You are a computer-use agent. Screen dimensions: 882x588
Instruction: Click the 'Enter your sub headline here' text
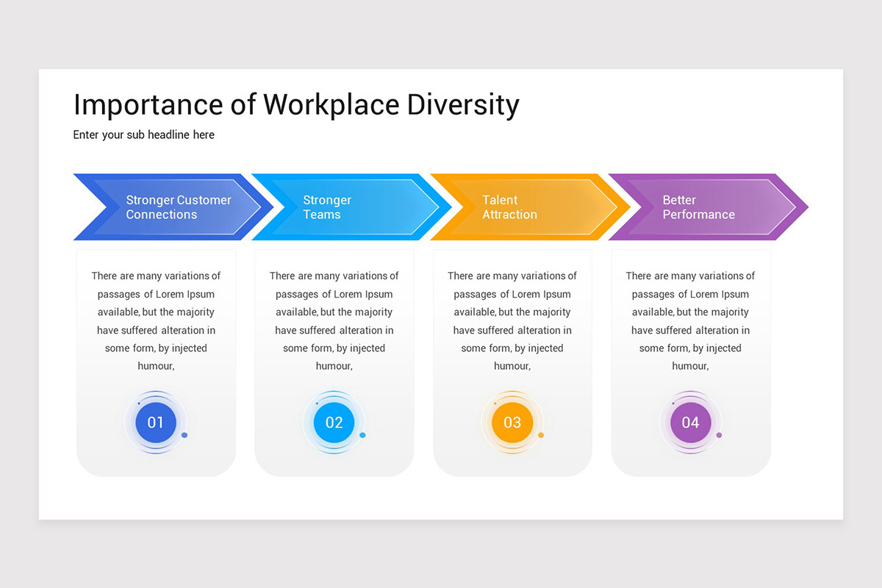point(144,135)
